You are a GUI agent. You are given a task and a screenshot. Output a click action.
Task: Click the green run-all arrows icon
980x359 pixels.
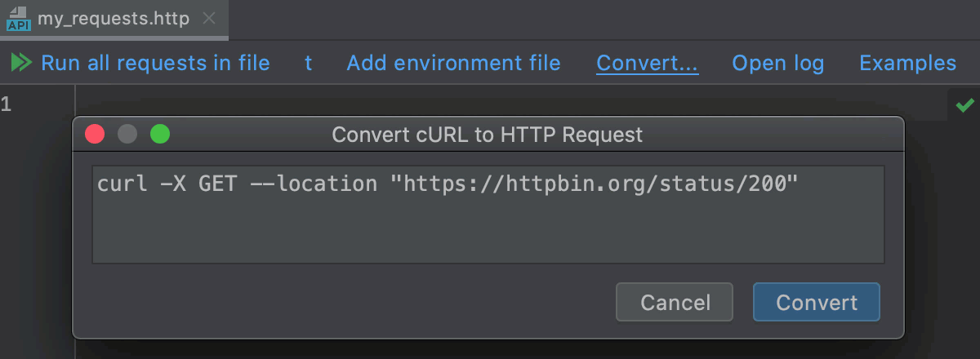click(21, 63)
